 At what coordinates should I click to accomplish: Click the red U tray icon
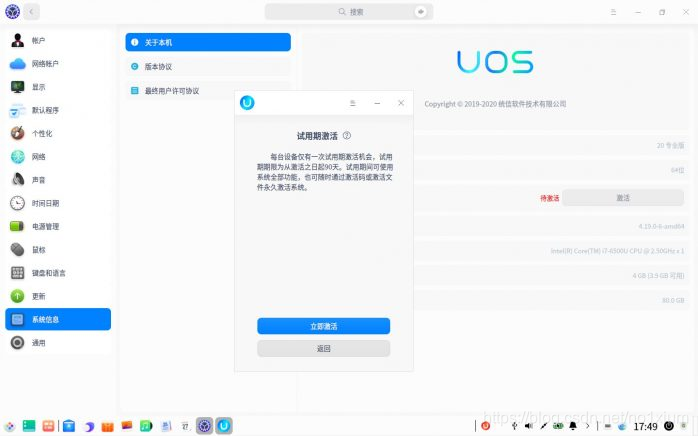[486, 426]
